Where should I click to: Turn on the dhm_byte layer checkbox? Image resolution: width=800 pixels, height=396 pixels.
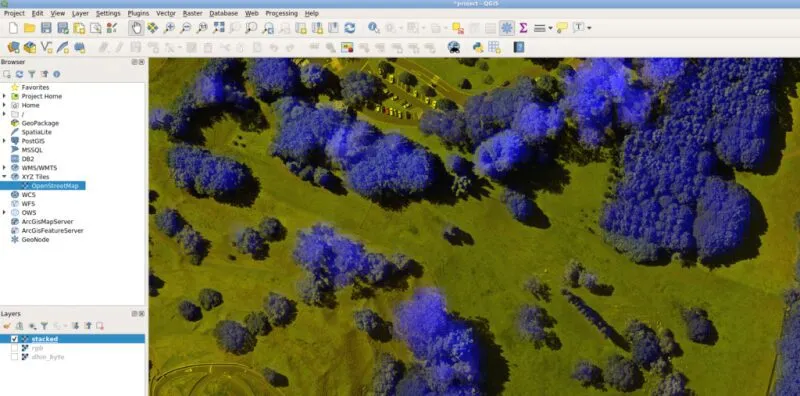(14, 357)
